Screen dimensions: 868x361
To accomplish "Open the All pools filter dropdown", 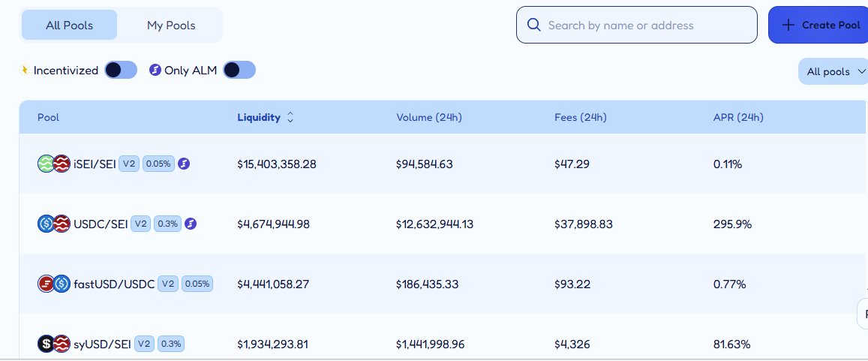I will 833,71.
